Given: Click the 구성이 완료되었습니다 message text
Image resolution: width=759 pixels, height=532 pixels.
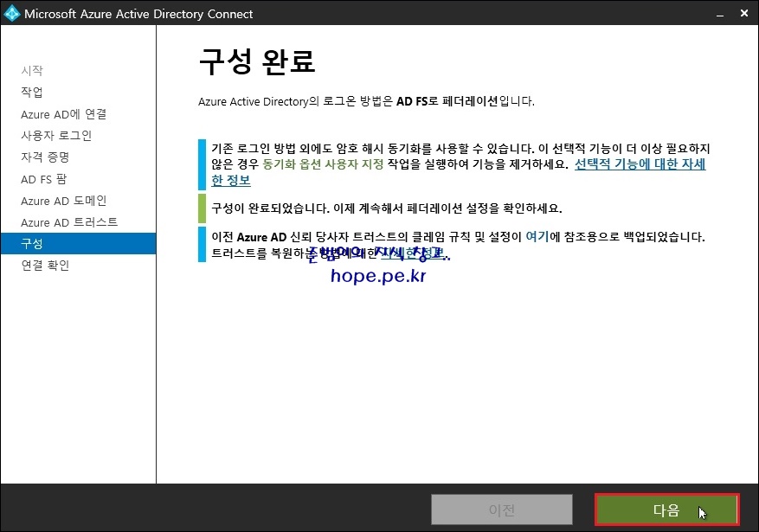Looking at the screenshot, I should coord(387,208).
